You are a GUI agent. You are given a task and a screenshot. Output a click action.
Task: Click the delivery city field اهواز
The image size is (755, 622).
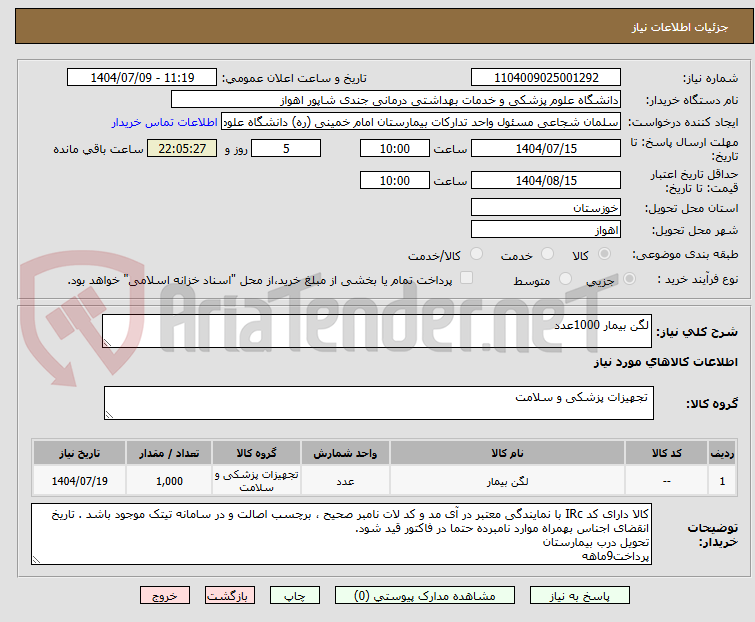pos(546,230)
